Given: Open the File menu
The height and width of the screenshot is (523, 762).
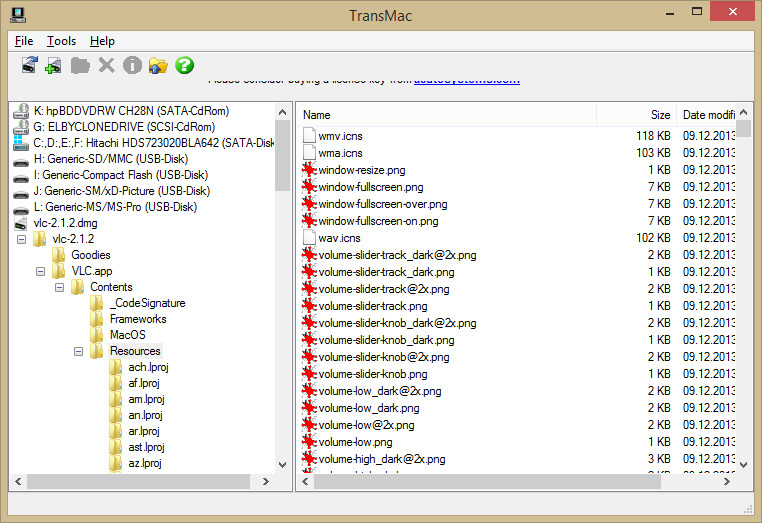Looking at the screenshot, I should click(24, 41).
